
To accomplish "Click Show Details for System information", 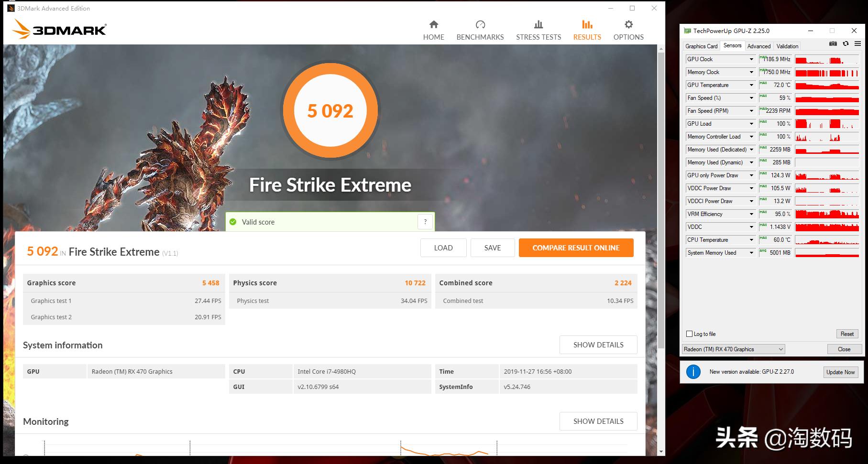I will (x=598, y=345).
